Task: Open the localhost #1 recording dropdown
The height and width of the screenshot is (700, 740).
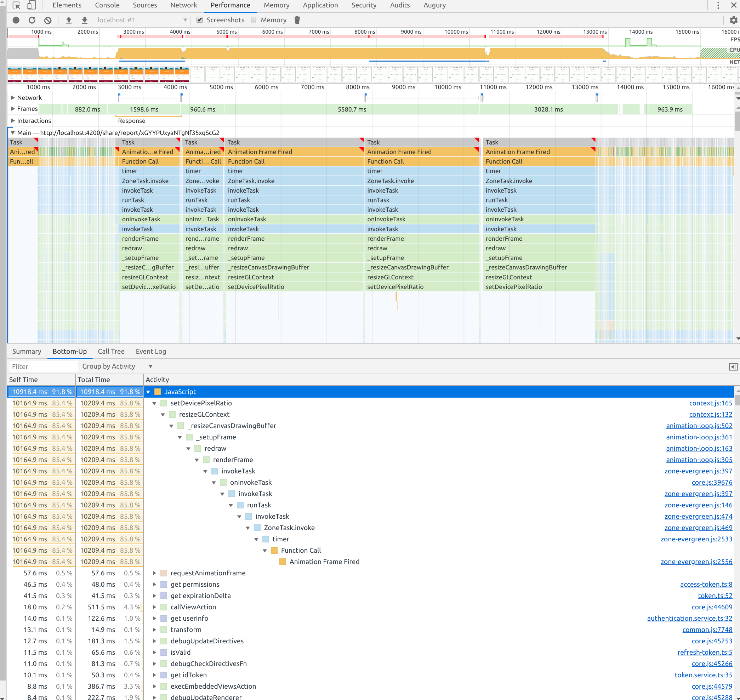Action: pos(142,20)
